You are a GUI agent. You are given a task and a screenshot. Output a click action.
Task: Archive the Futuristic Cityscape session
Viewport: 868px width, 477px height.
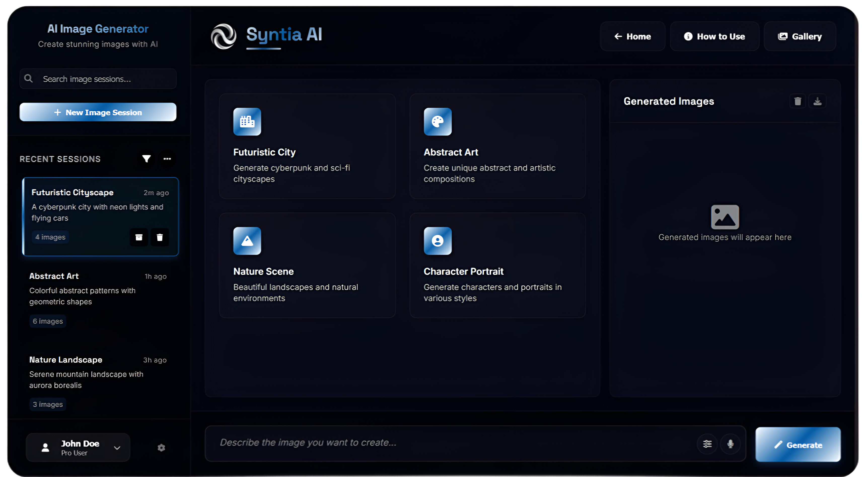click(139, 237)
